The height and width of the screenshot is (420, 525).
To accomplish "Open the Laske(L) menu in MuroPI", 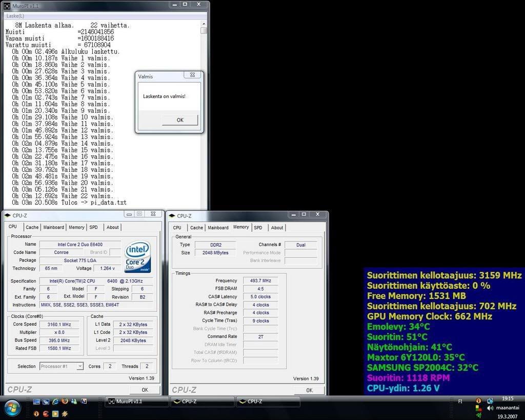I will (x=15, y=16).
